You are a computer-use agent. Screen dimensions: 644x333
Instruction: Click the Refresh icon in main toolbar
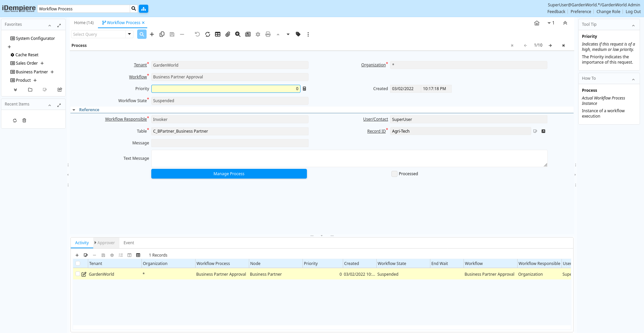tap(208, 34)
